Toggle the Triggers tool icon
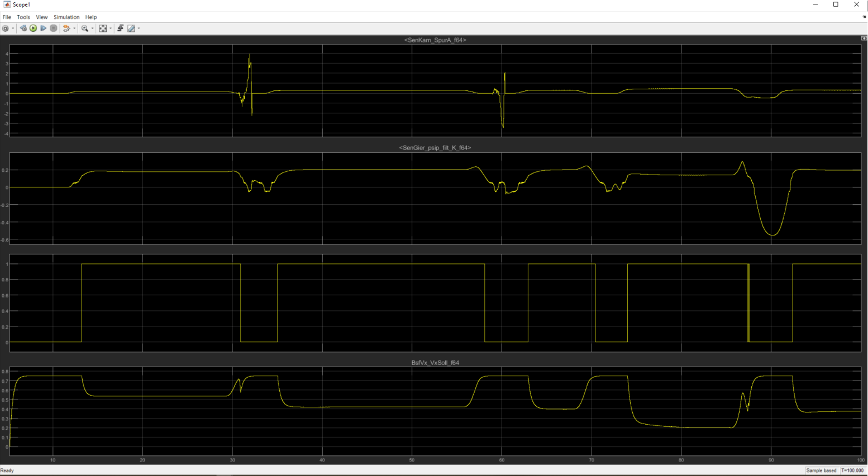Screen dimensions: 868x476 tap(120, 28)
